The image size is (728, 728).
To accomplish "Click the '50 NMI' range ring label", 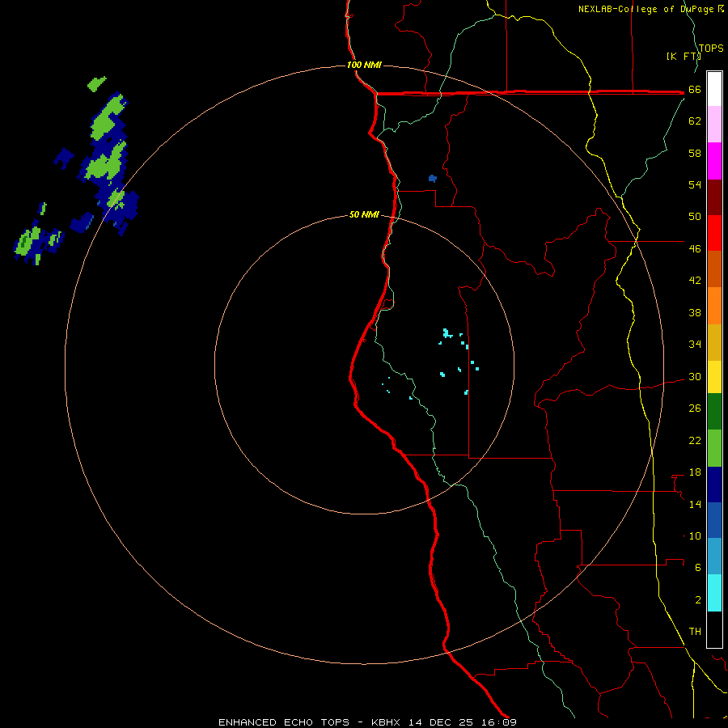I will (364, 214).
